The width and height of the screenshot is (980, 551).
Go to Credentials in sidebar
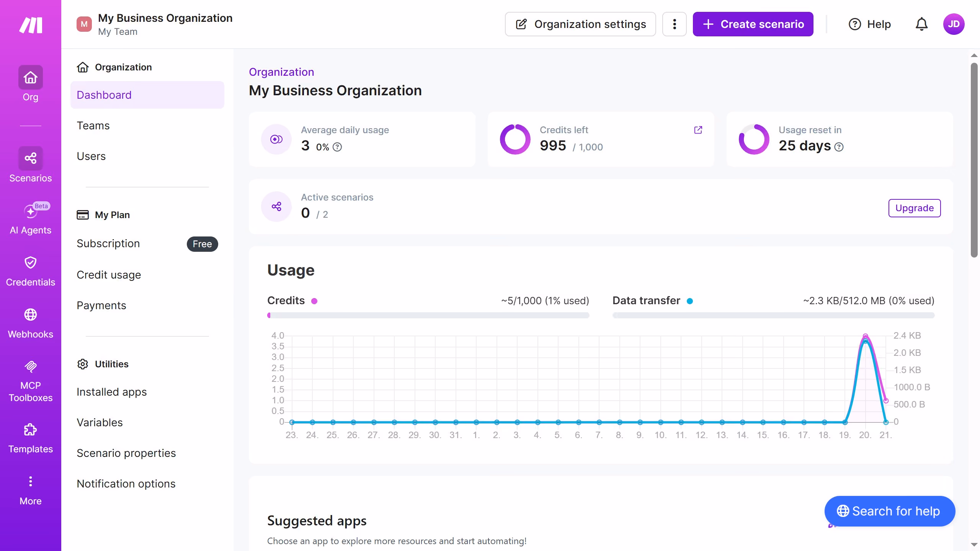(31, 271)
